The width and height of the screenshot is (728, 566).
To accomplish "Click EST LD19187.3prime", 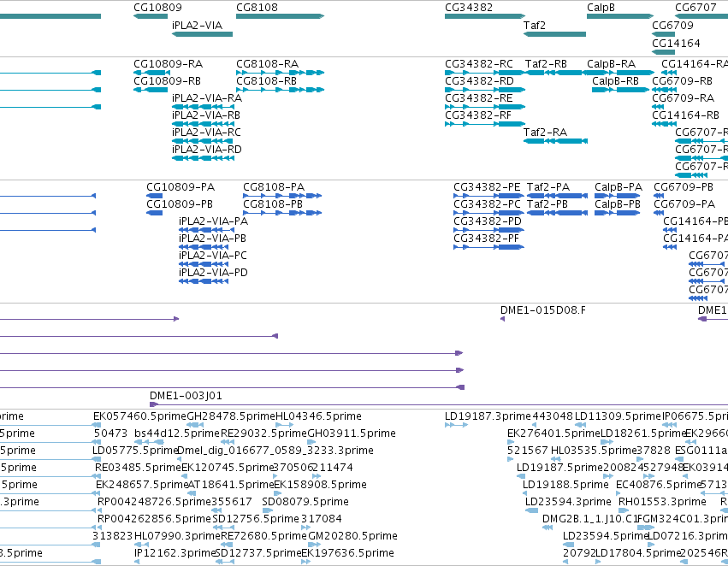I will coord(457,425).
